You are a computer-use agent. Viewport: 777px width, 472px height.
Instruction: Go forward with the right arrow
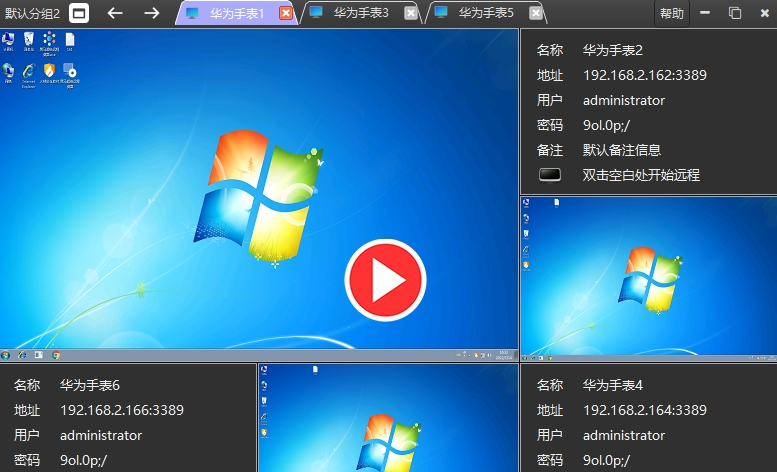click(152, 13)
